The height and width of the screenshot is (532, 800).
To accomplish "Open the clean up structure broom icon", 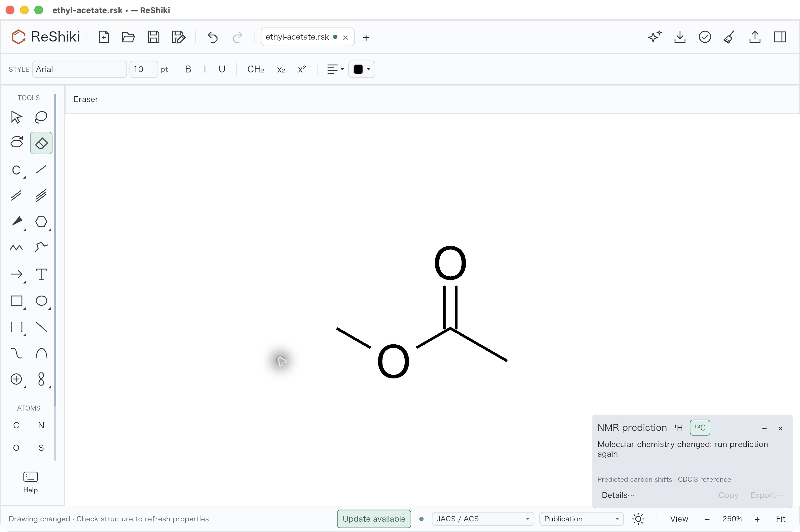I will click(729, 37).
